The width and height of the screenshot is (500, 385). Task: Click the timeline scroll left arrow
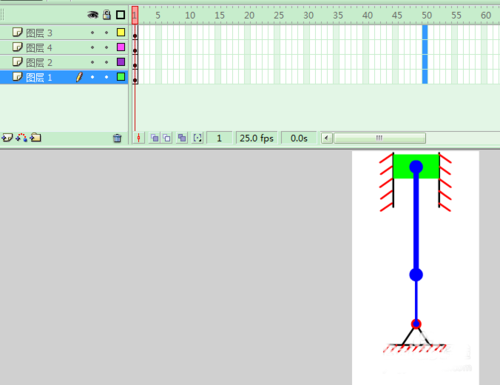[327, 138]
